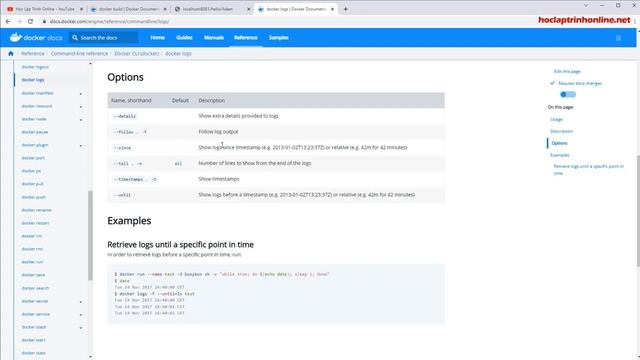Click the Docker docs whale logo
The width and height of the screenshot is (640, 360).
click(16, 37)
